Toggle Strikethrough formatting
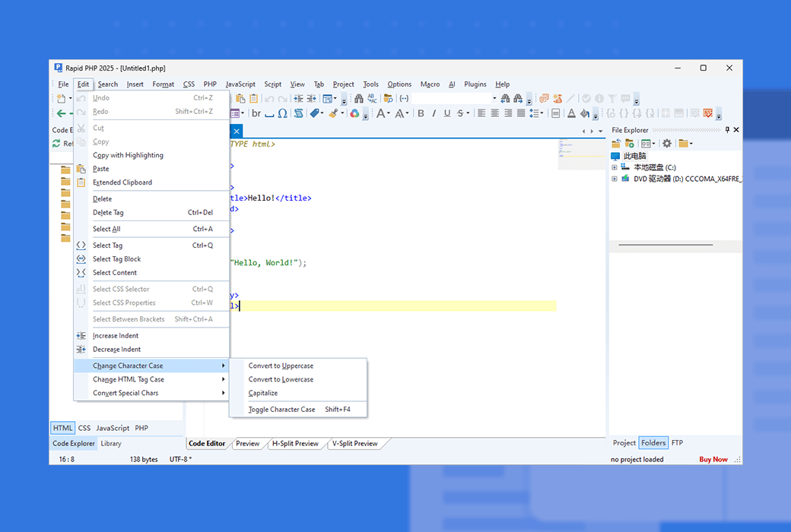791x532 pixels. tap(460, 113)
